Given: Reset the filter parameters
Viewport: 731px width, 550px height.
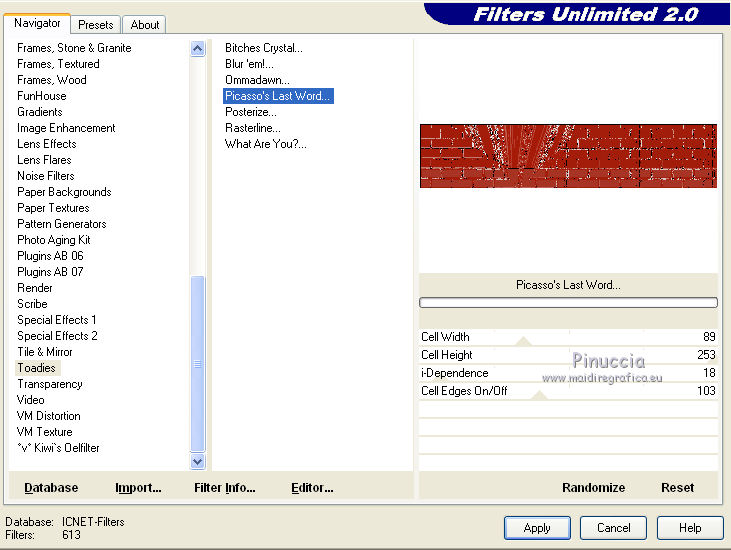Looking at the screenshot, I should [677, 488].
